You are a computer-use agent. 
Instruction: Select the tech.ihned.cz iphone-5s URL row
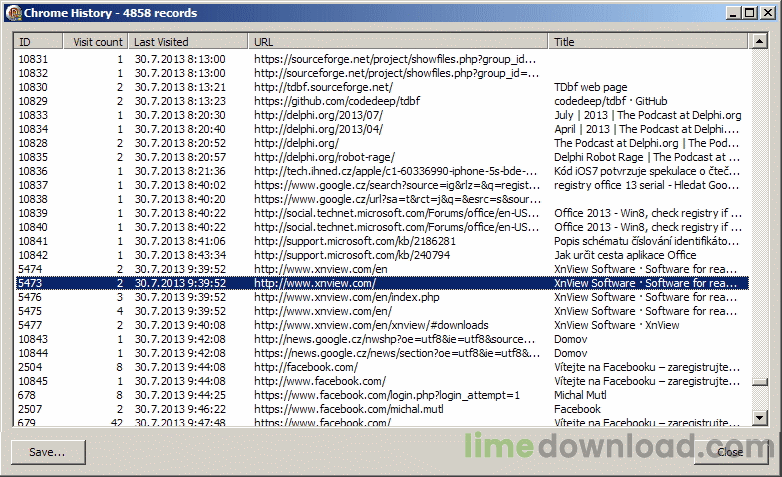click(382, 171)
